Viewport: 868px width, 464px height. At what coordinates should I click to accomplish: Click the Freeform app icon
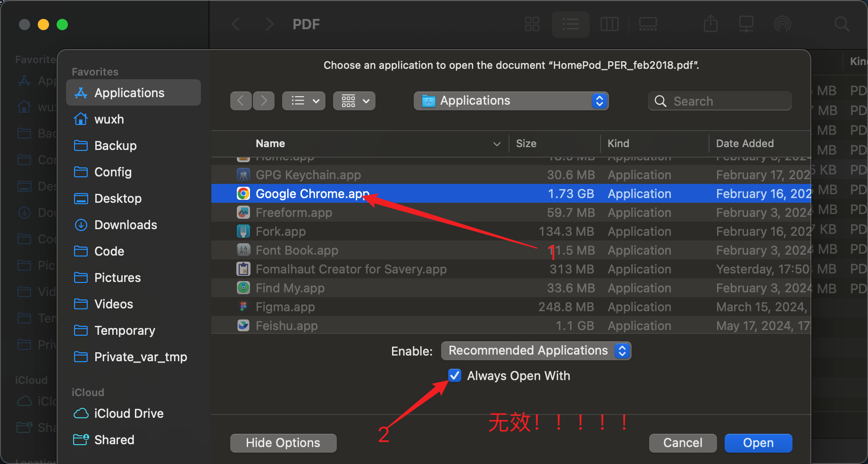pyautogui.click(x=243, y=213)
